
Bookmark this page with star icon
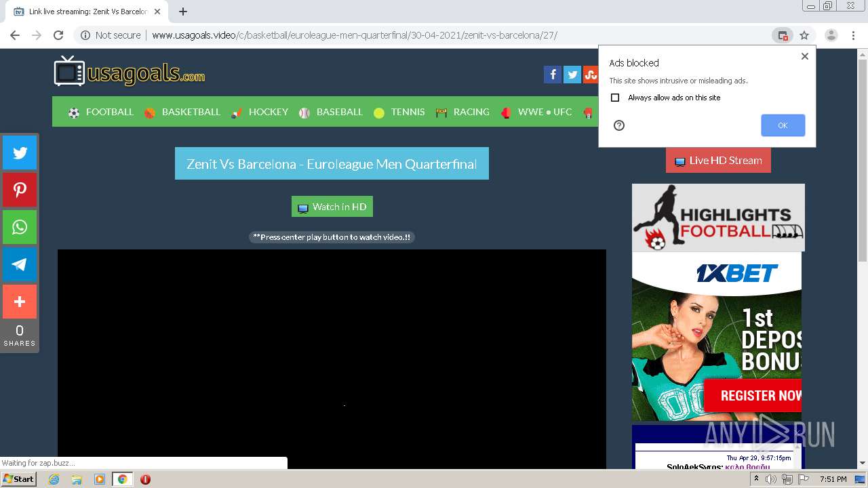pyautogui.click(x=804, y=35)
